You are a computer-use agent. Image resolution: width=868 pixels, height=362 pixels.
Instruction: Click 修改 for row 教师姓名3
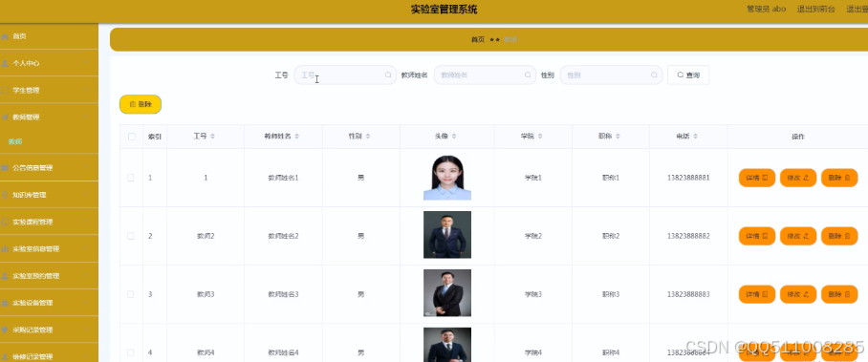(x=798, y=294)
